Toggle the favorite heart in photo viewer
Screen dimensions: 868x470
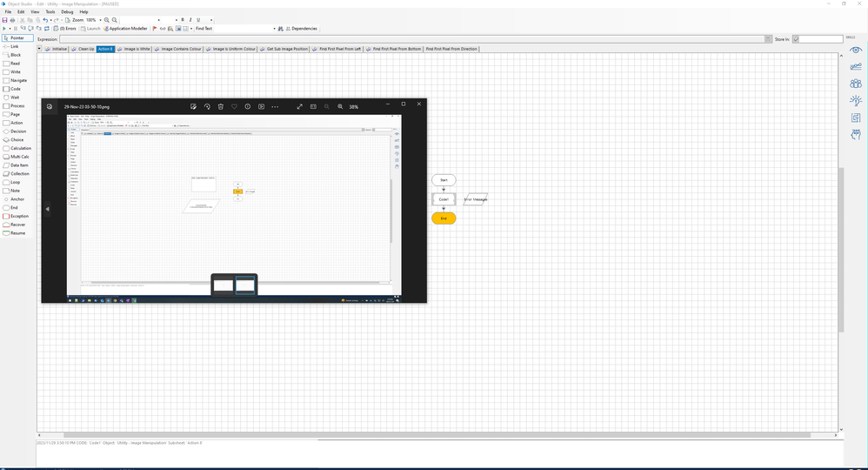(x=234, y=106)
